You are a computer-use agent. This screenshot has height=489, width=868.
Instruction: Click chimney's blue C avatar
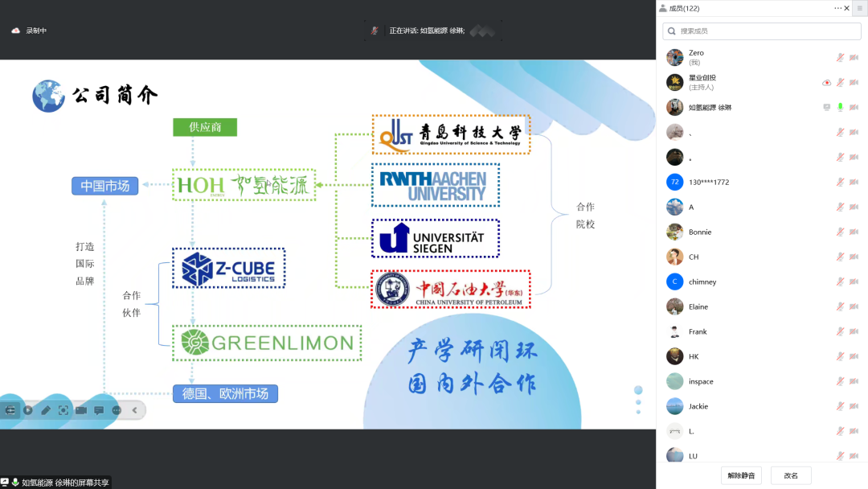[675, 281]
